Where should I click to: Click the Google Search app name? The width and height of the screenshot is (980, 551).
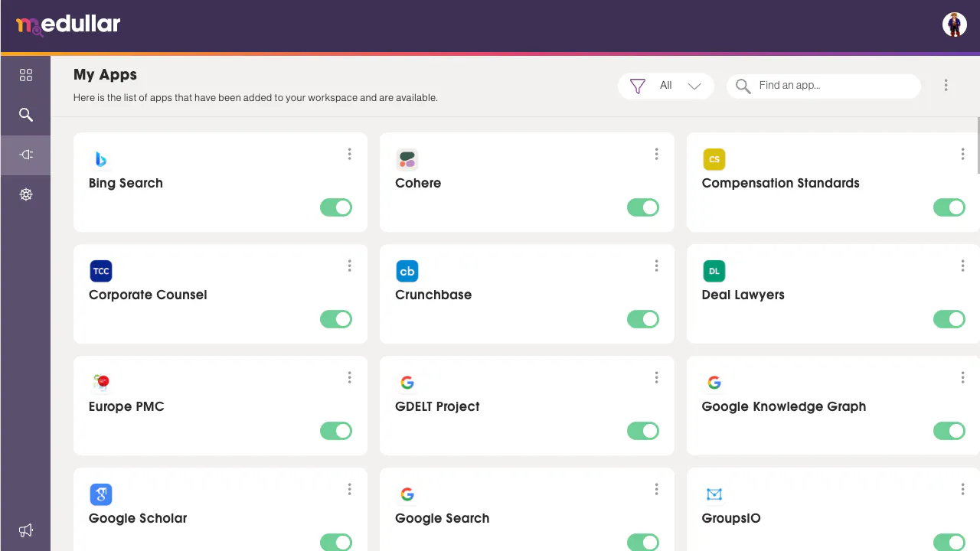tap(442, 518)
